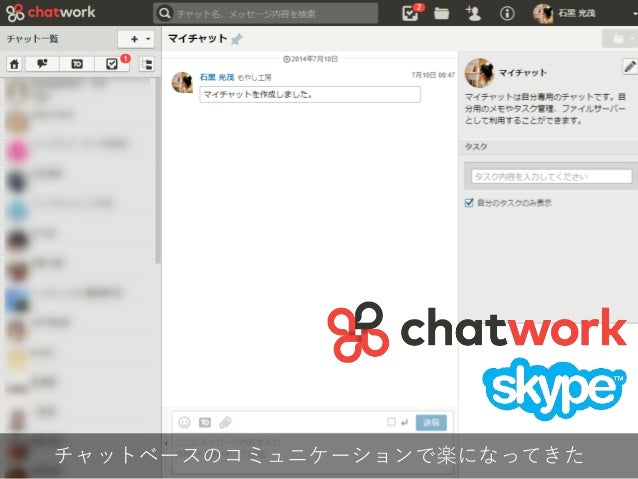Select the unread messages filter tab
Screen dimensions: 638x479
coord(42,64)
